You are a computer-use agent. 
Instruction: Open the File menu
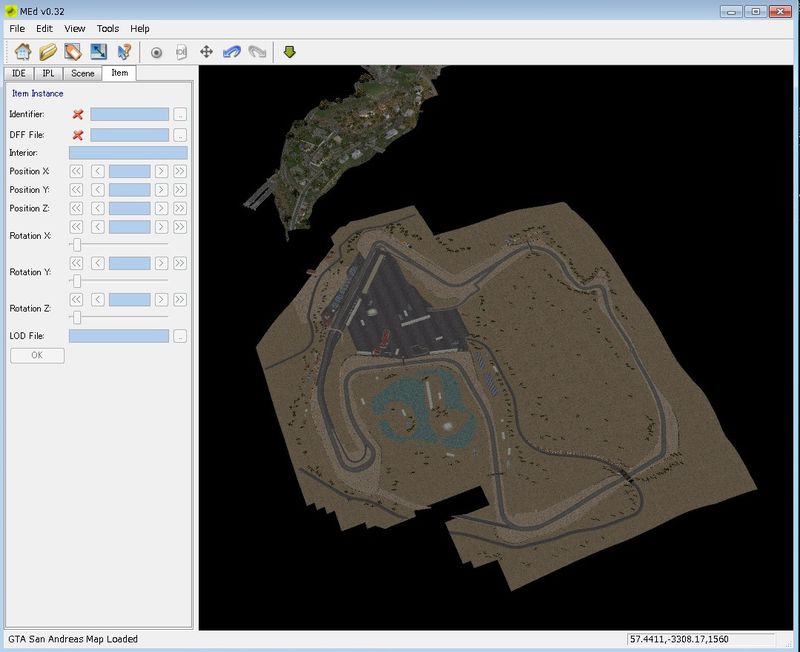pyautogui.click(x=17, y=29)
